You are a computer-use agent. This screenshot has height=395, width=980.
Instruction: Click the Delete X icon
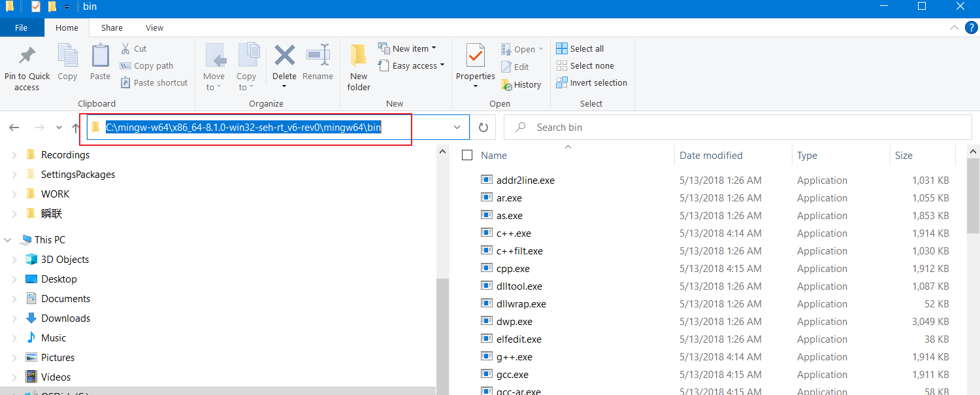(285, 56)
